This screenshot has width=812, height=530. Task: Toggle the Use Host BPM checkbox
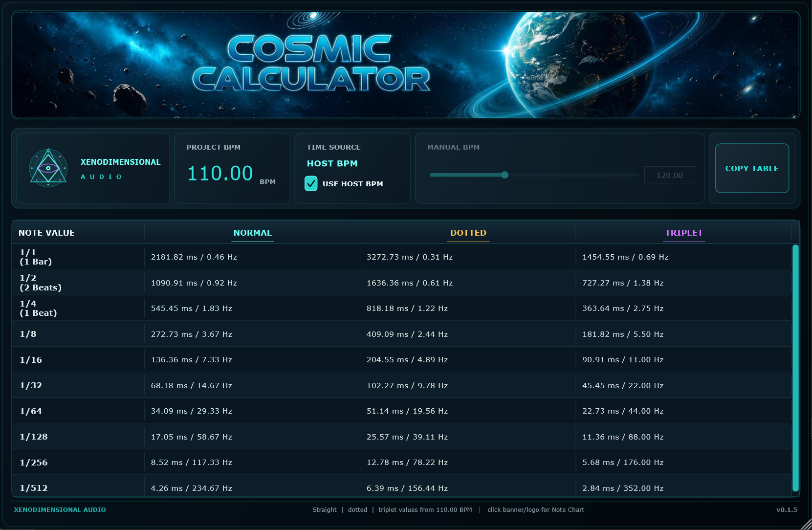[311, 183]
